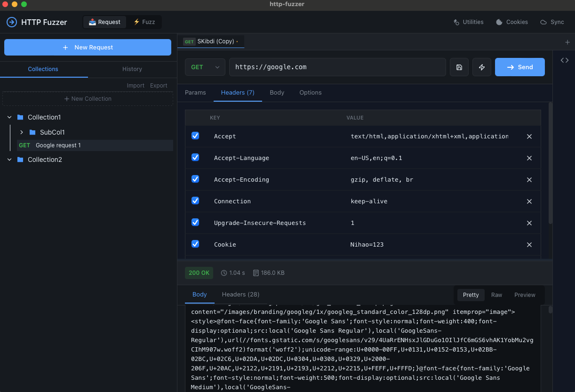Toggle the Upgrade-Insecure-Requests header checkbox
This screenshot has width=575, height=392.
(x=195, y=222)
